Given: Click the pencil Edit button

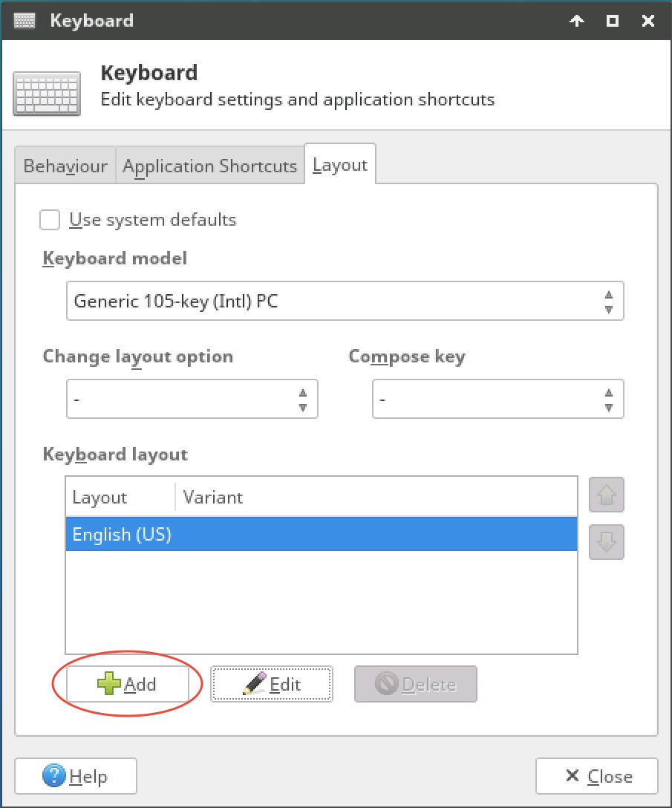Looking at the screenshot, I should tap(272, 684).
